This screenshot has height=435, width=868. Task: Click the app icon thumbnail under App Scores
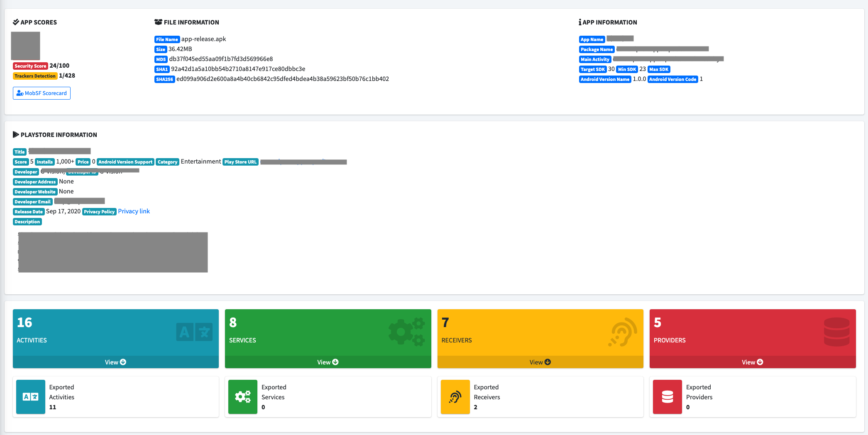pyautogui.click(x=25, y=46)
